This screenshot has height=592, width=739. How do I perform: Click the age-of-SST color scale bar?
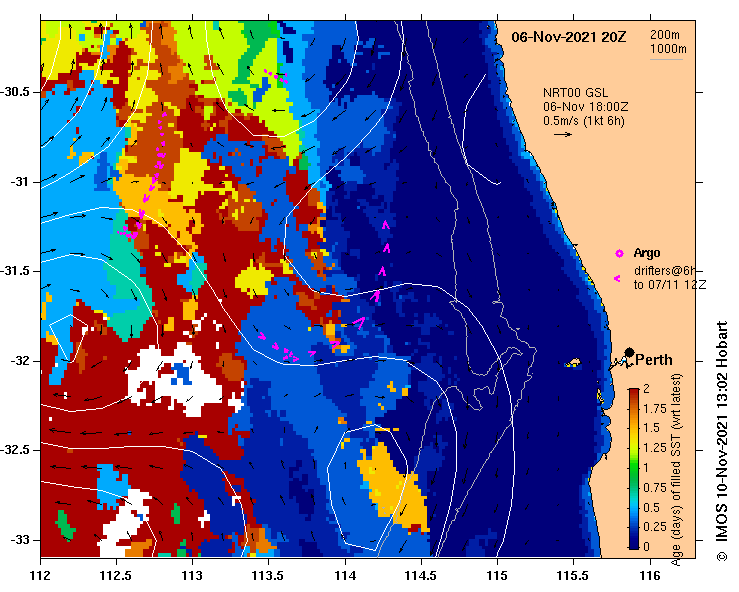(x=634, y=469)
